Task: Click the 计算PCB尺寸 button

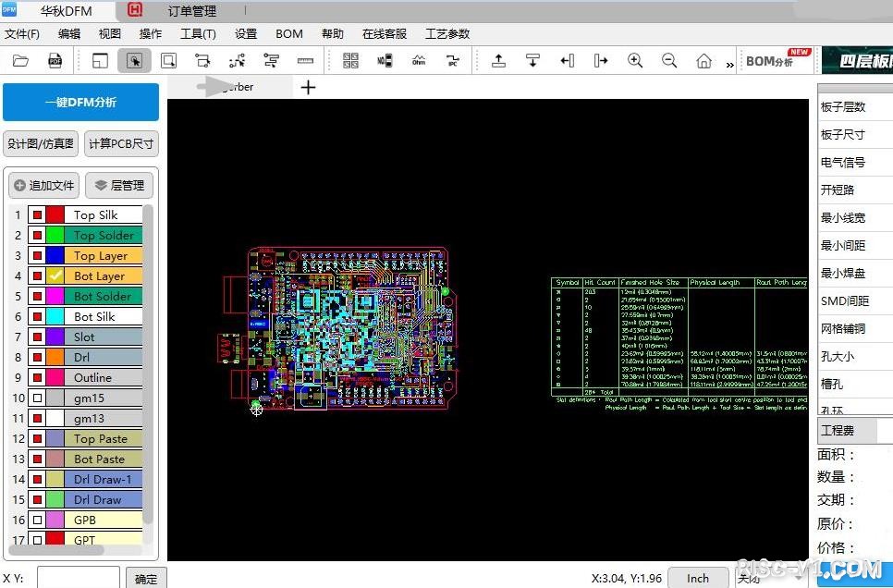Action: click(121, 144)
